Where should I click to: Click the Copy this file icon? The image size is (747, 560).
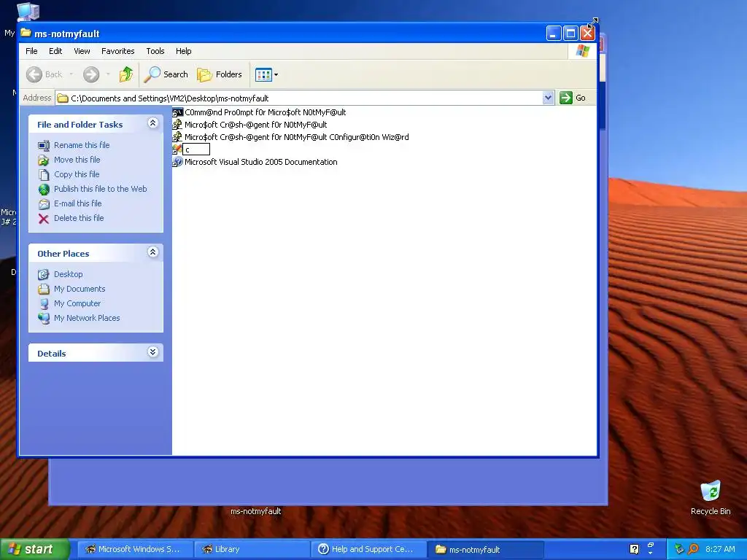44,175
